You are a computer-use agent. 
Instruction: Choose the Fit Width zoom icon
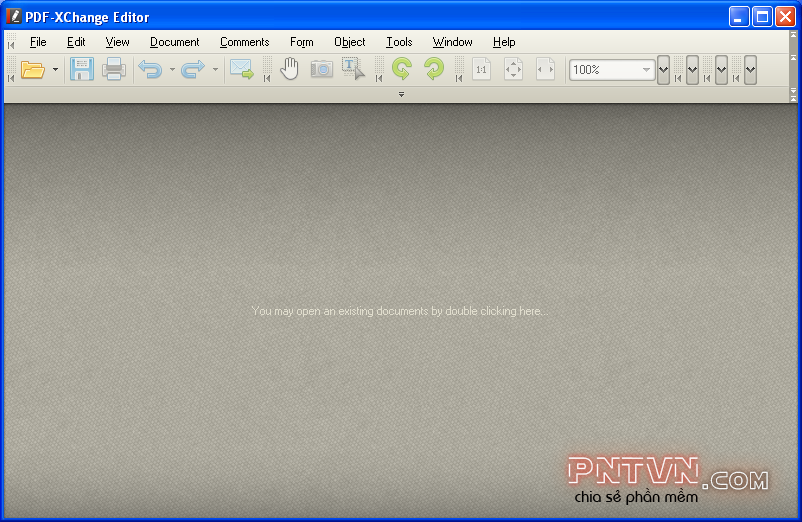click(545, 69)
